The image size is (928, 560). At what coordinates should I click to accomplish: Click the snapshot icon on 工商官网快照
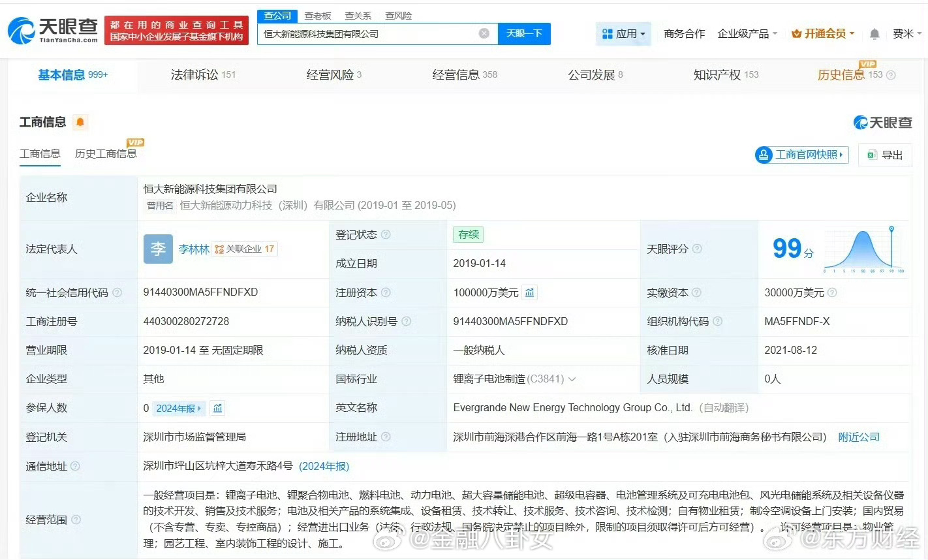pyautogui.click(x=764, y=155)
